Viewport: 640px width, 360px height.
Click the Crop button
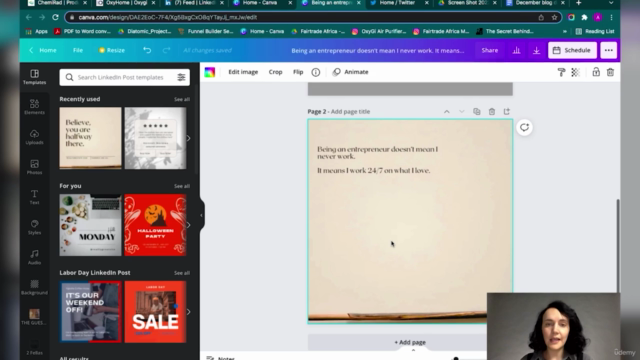tap(276, 72)
